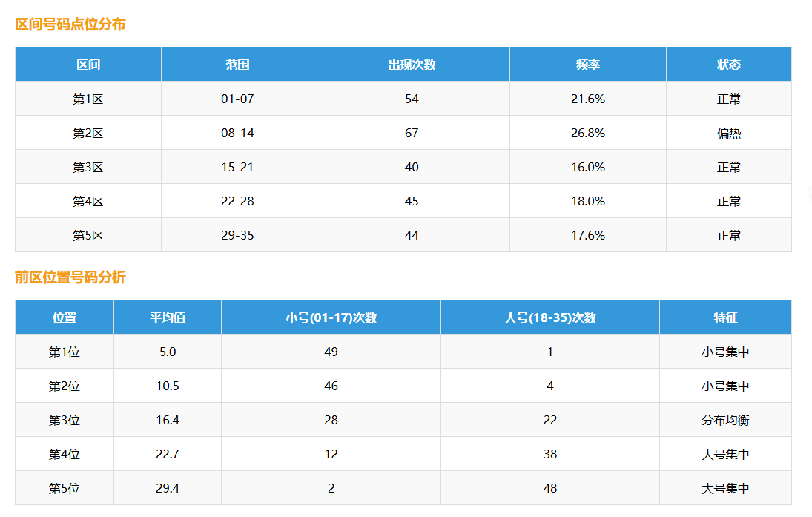
Task: Click the 区间 column header
Action: tap(88, 65)
